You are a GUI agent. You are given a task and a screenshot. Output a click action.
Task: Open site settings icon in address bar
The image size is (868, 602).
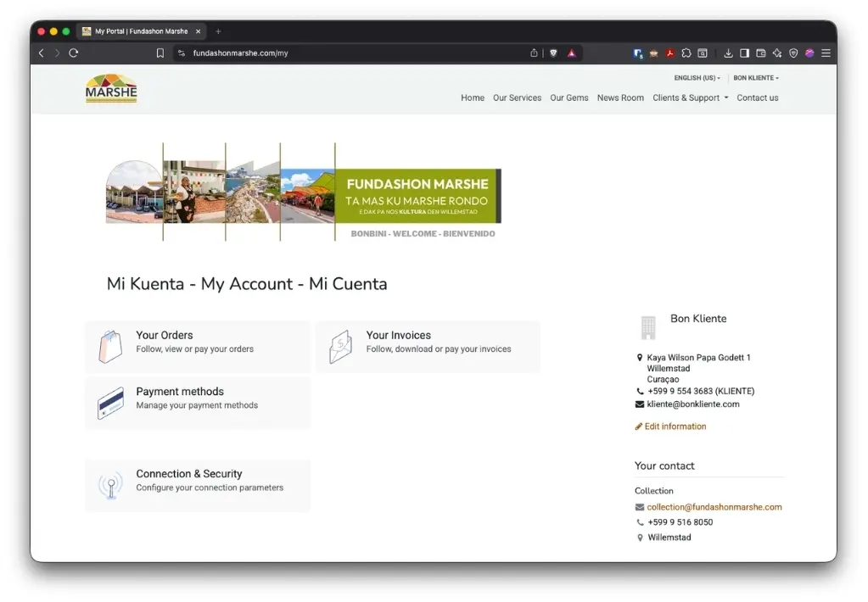[181, 53]
